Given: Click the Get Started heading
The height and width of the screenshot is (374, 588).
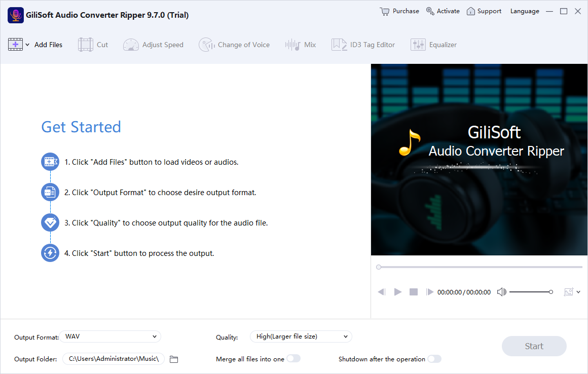Looking at the screenshot, I should (81, 127).
